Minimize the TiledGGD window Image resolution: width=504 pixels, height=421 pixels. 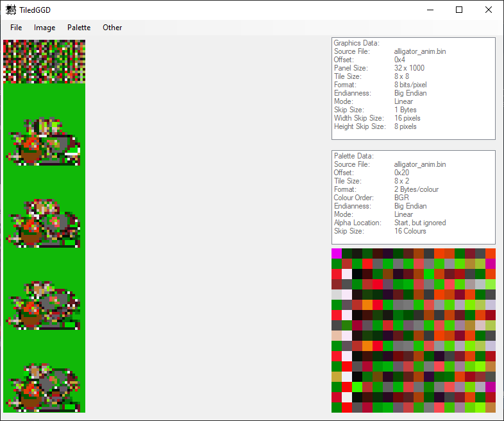tap(430, 10)
